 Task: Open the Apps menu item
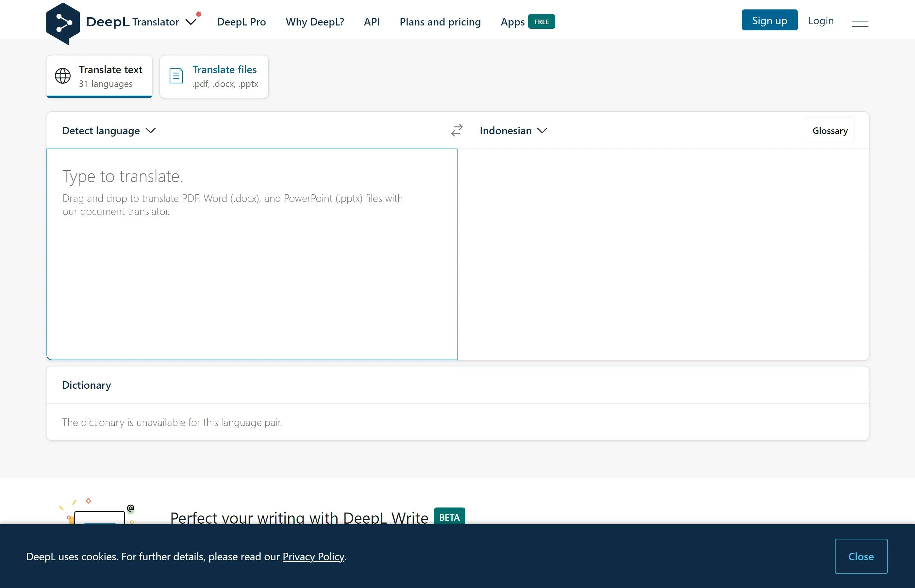click(512, 22)
